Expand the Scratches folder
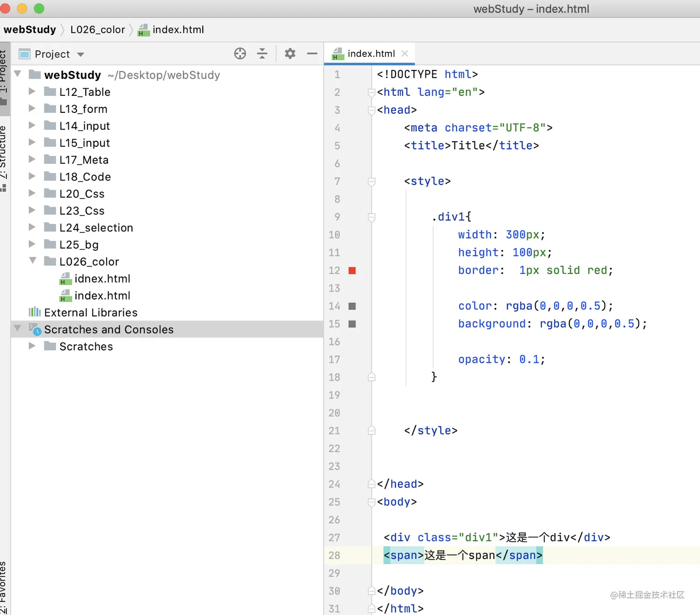Viewport: 700px width, 615px height. [x=32, y=346]
